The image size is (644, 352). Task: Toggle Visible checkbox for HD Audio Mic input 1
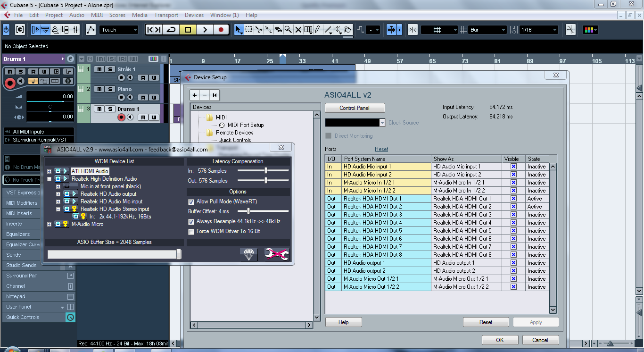tap(513, 167)
